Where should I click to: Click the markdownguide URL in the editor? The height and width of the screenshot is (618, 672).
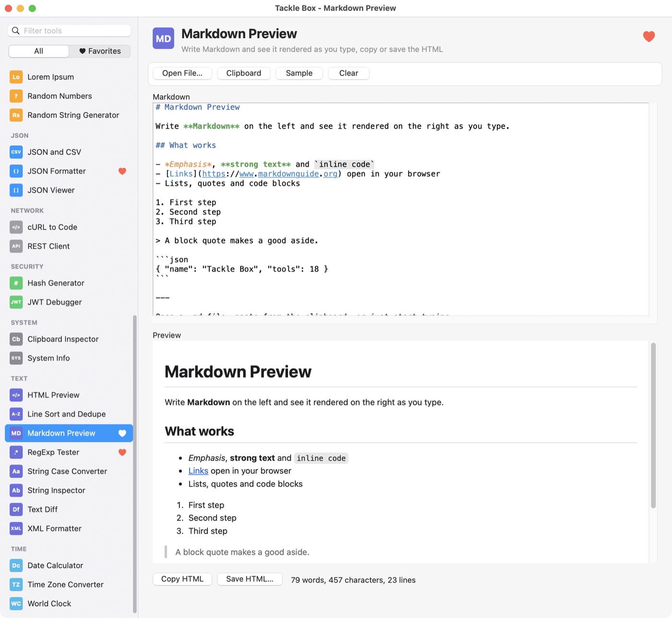coord(270,174)
